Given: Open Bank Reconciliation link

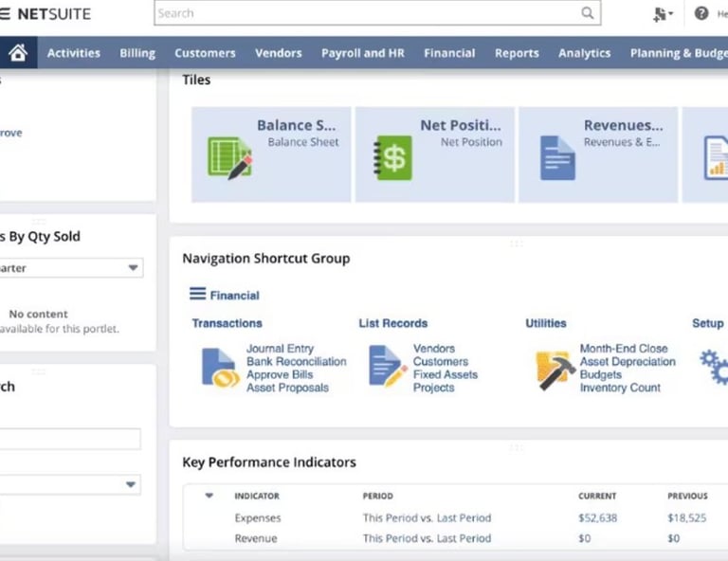Looking at the screenshot, I should (296, 361).
